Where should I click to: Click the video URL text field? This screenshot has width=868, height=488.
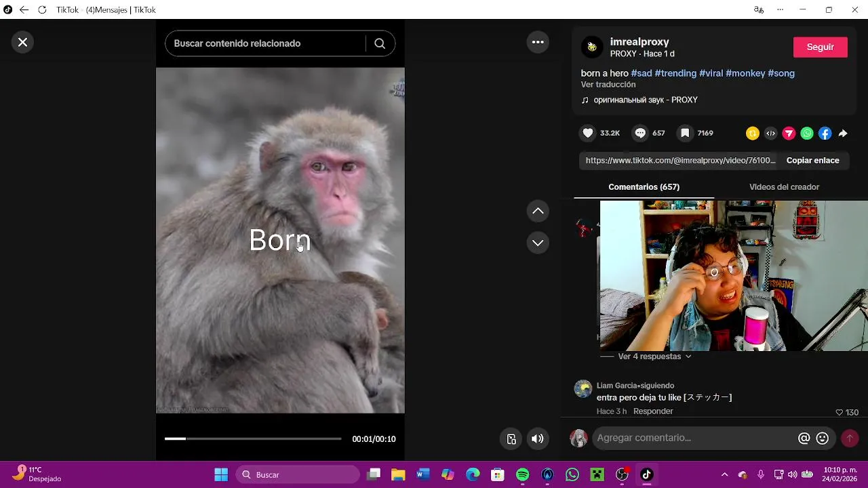[680, 161]
